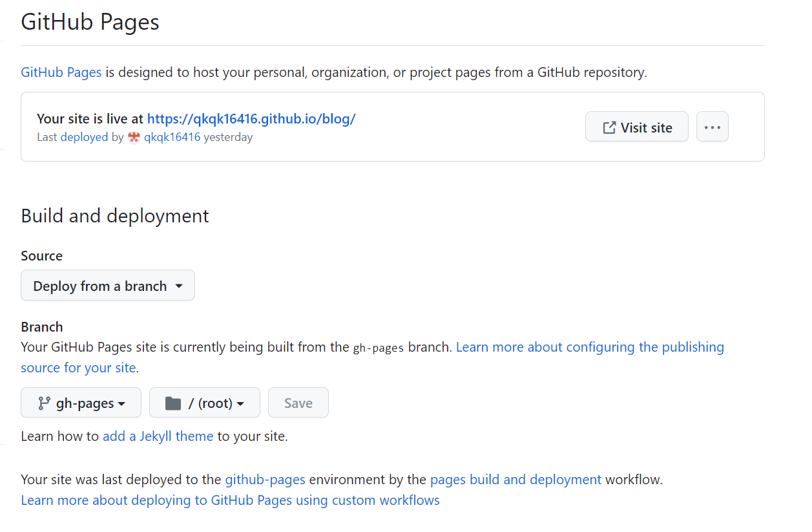The image size is (812, 532).
Task: Open the three-dots more options menu
Action: [712, 127]
